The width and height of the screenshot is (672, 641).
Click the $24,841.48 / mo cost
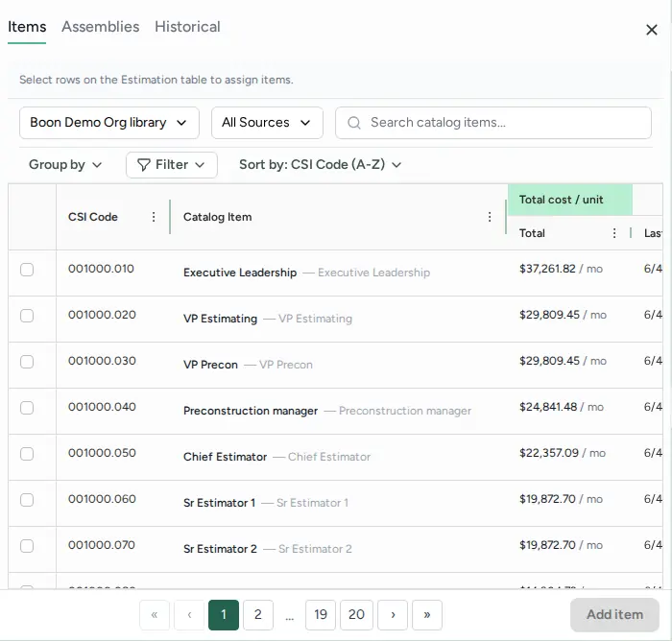point(562,407)
